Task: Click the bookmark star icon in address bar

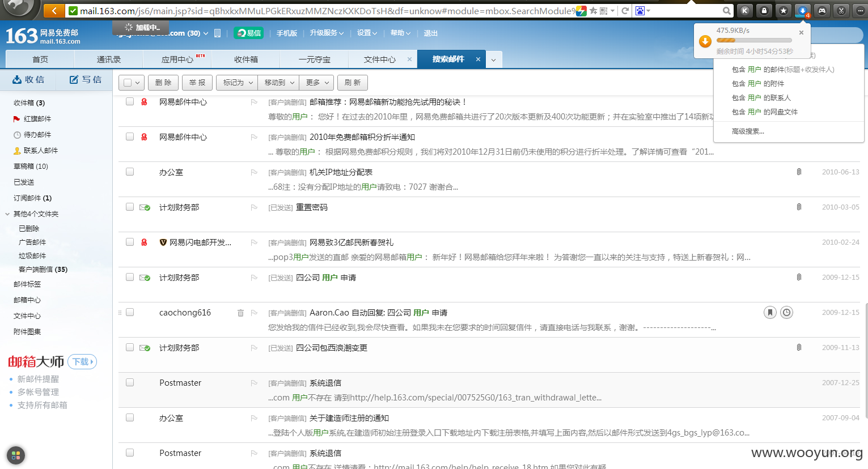Action: point(593,11)
